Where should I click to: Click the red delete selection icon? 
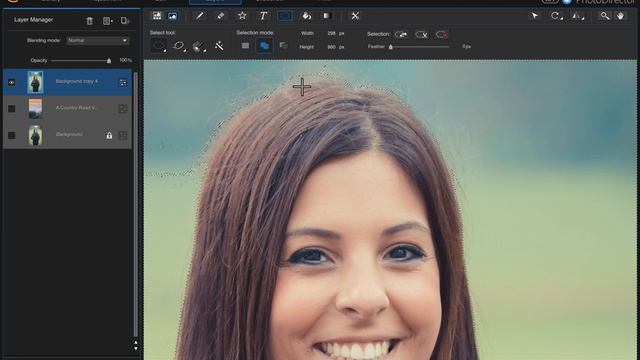click(442, 35)
